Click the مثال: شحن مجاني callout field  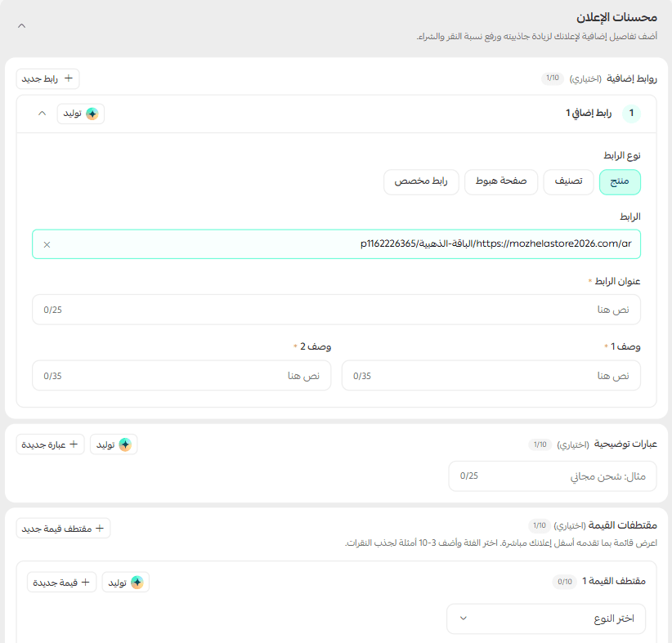pos(553,476)
